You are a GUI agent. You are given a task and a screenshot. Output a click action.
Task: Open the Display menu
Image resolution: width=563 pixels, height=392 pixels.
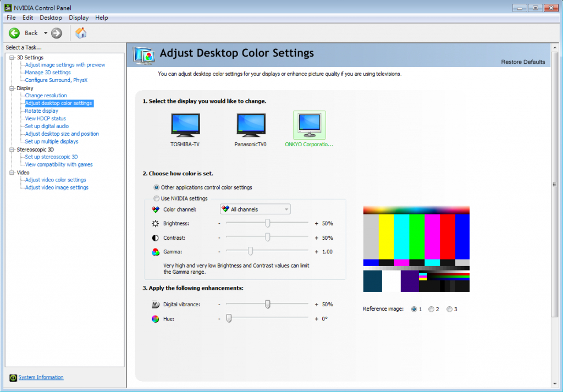(79, 18)
